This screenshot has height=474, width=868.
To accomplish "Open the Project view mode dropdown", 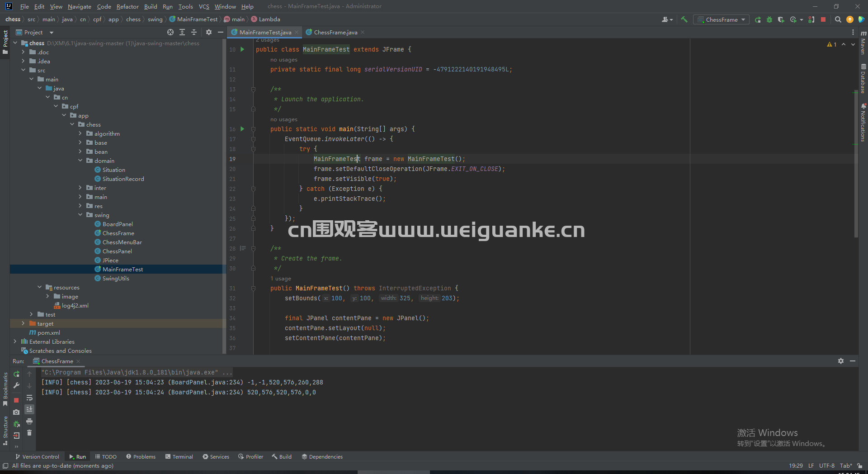I will pyautogui.click(x=35, y=32).
